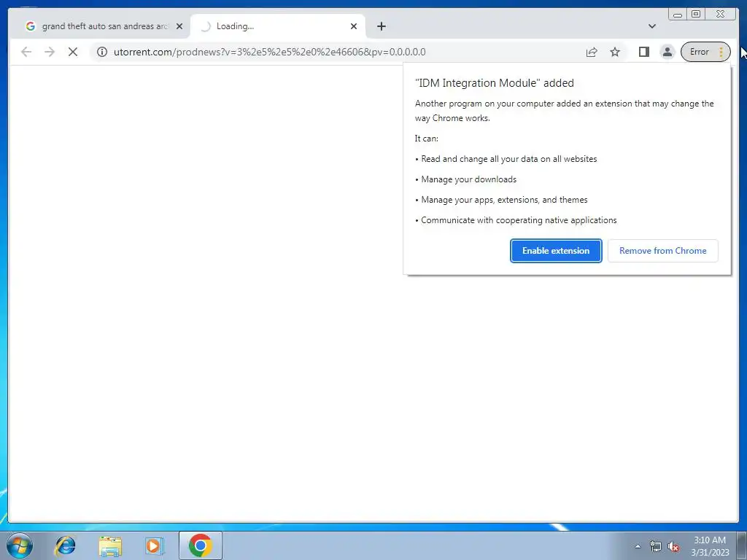The width and height of the screenshot is (747, 560).
Task: Click Show desktop button at taskbar edge
Action: 742,545
